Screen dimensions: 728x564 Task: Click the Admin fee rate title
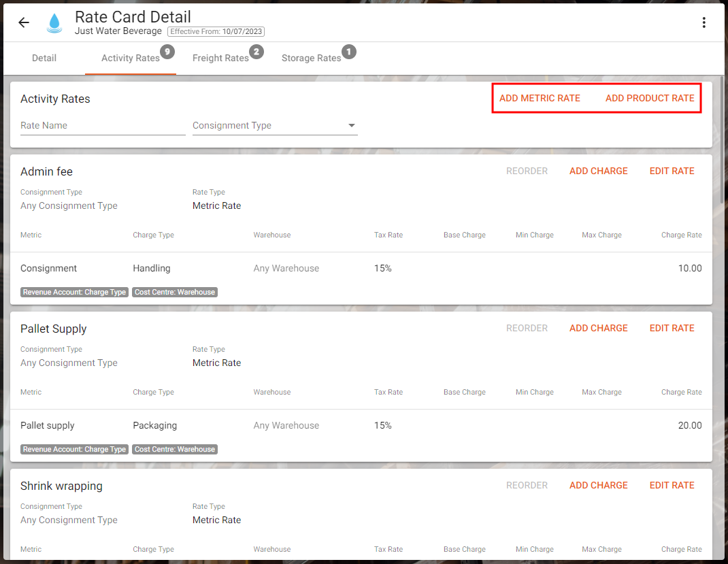click(46, 171)
